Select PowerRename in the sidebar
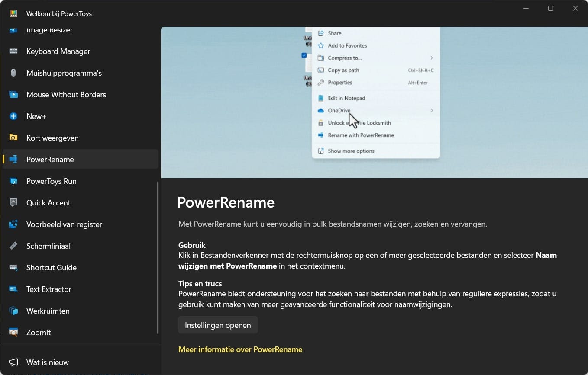 point(81,160)
